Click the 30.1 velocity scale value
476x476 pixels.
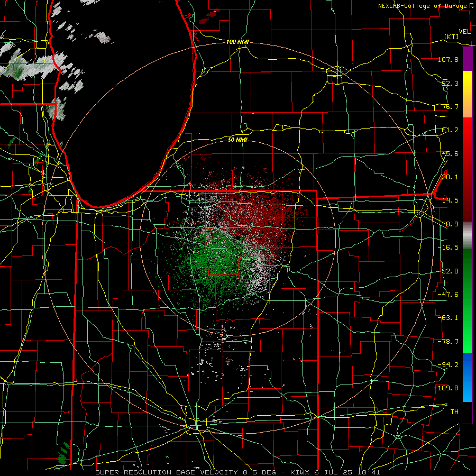pos(450,177)
